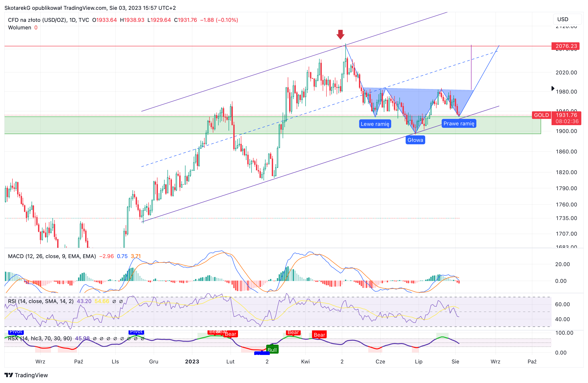588x383 pixels.
Task: Click the countdown timer 08:02:36
Action: [567, 121]
